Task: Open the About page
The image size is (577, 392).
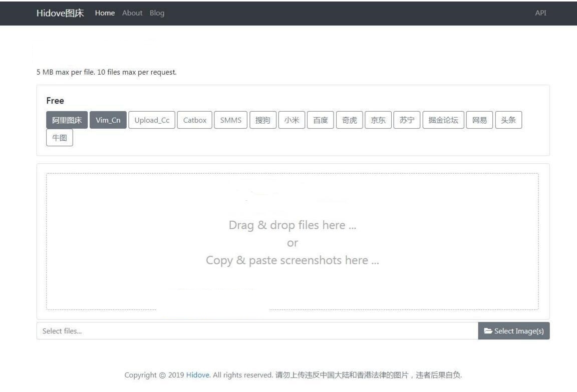Action: [132, 13]
